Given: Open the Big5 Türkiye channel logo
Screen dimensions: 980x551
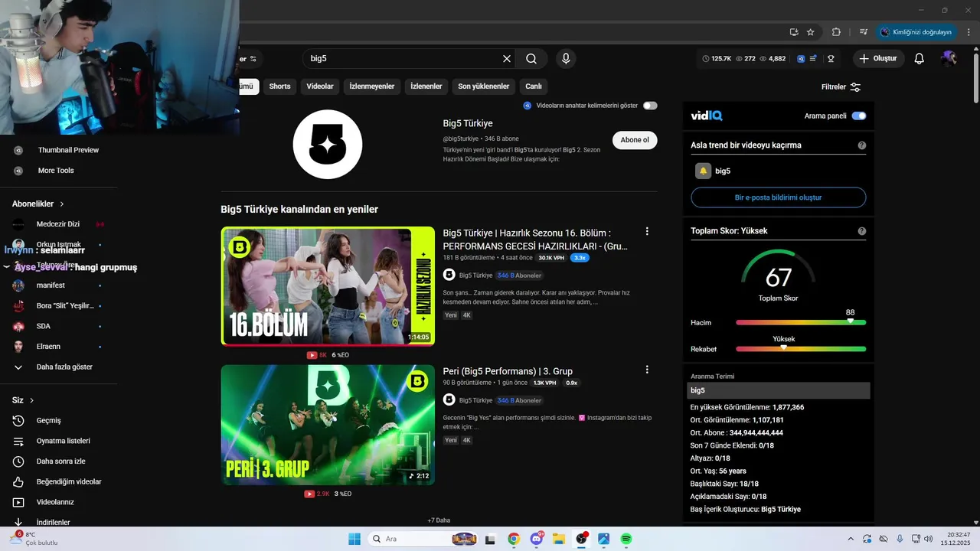Looking at the screenshot, I should pos(328,145).
